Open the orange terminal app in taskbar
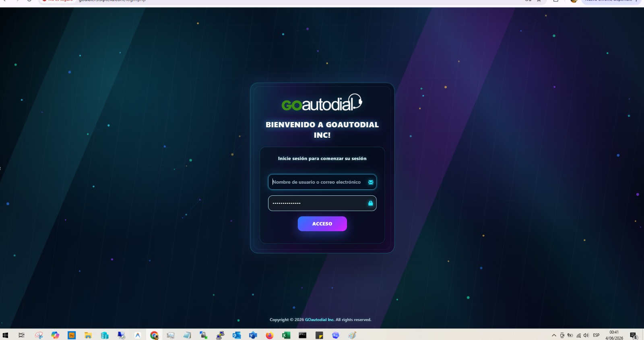This screenshot has height=340, width=644. click(72, 335)
